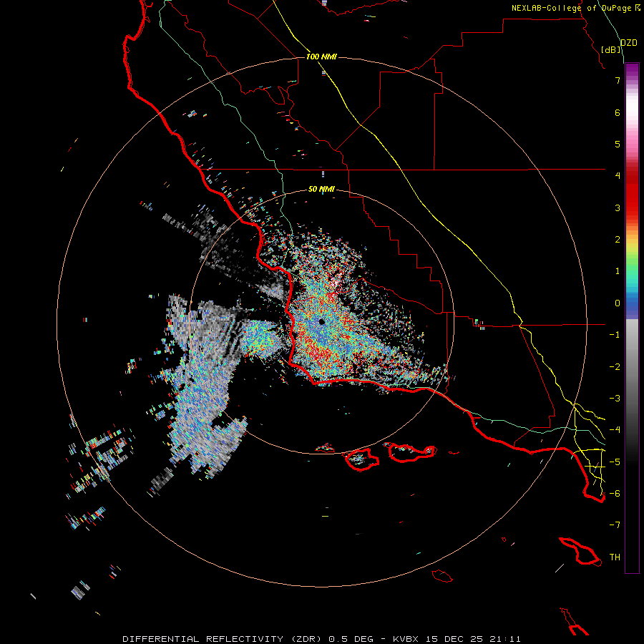
Task: Click the KVBX station identifier in caption
Action: (406, 639)
